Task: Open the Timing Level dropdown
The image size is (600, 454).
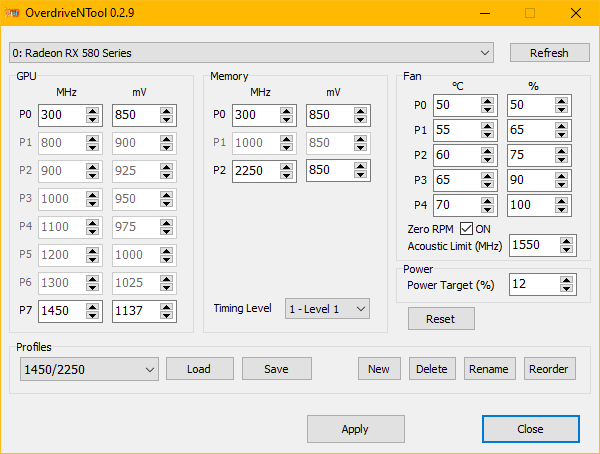Action: coord(327,309)
